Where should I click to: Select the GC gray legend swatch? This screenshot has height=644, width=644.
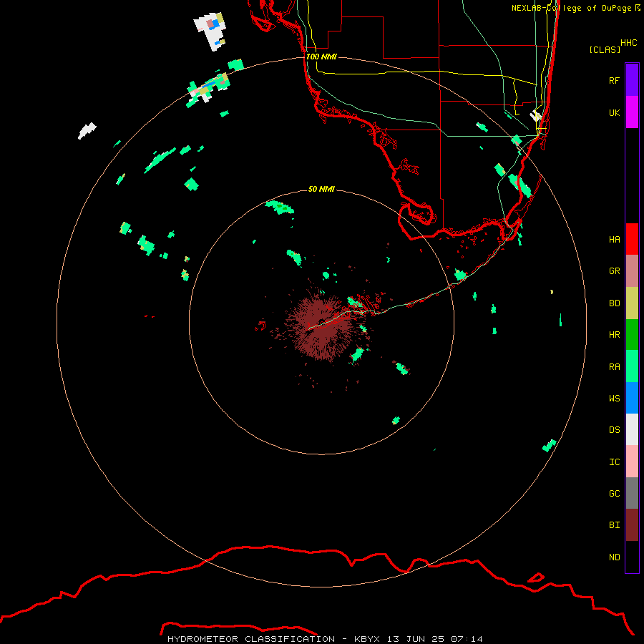[632, 493]
